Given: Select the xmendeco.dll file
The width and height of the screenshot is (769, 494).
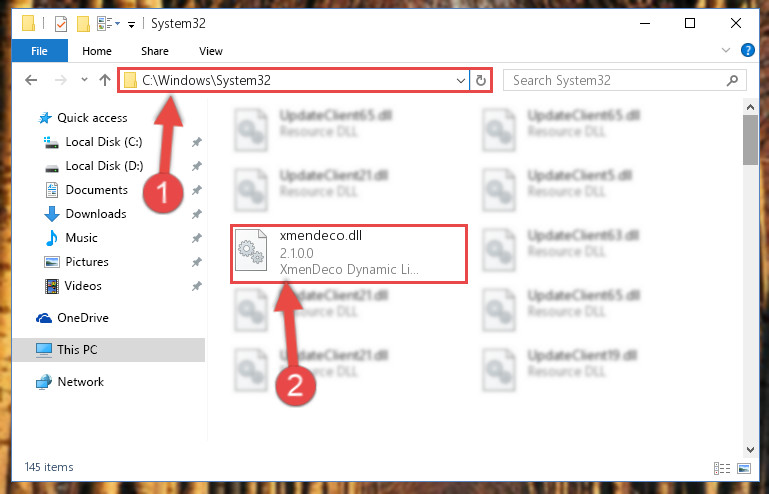Looking at the screenshot, I should click(349, 254).
